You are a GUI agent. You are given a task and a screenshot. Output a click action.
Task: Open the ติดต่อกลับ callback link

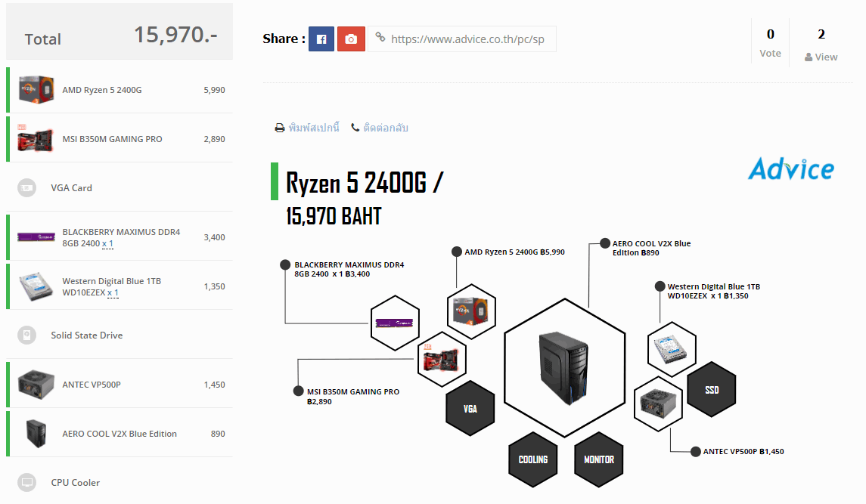click(x=386, y=128)
